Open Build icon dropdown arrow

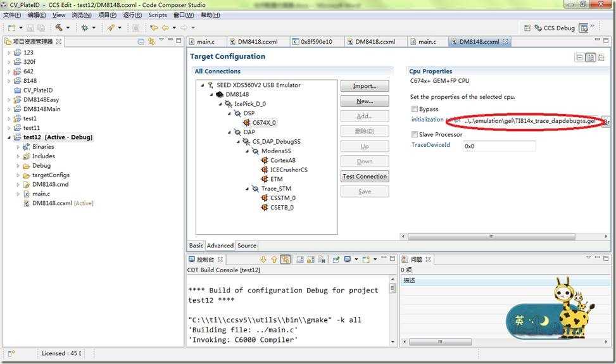click(x=68, y=28)
